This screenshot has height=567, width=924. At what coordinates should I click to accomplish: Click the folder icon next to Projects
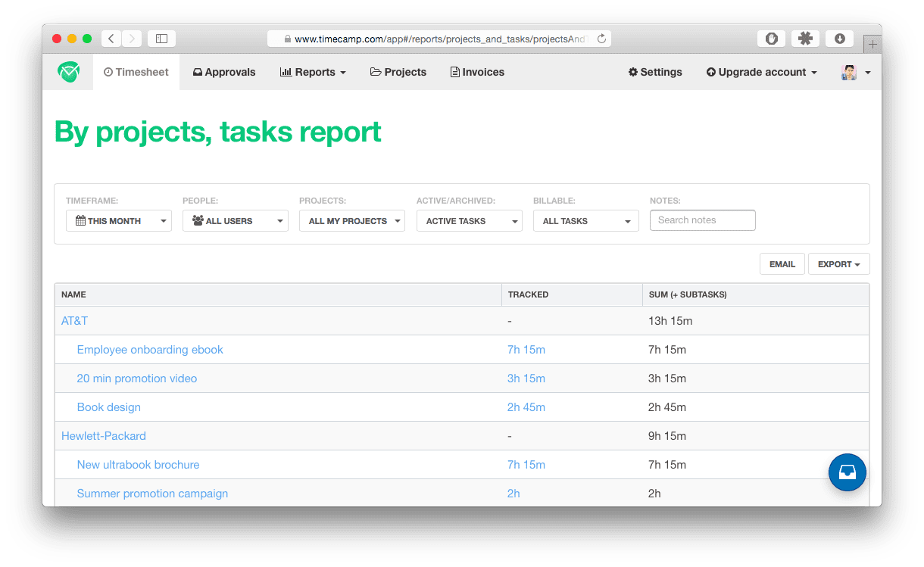point(376,71)
